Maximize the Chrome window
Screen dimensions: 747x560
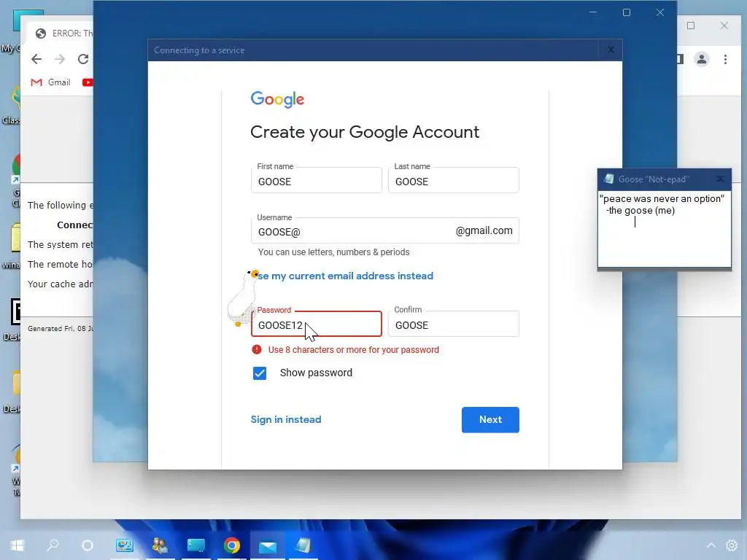pos(691,26)
